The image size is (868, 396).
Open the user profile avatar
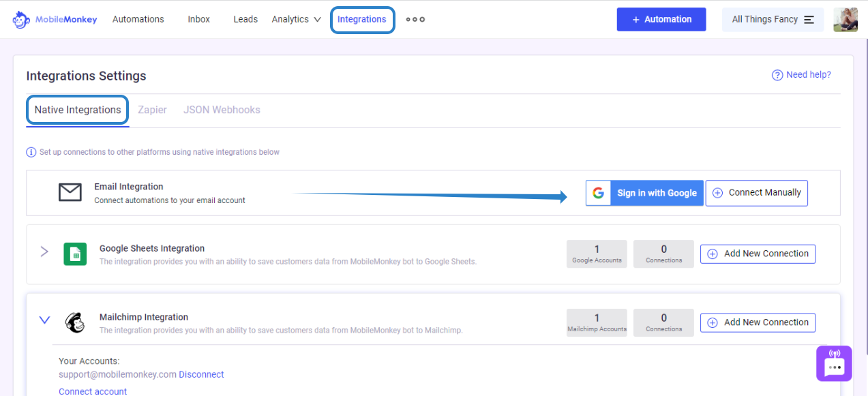pos(845,20)
